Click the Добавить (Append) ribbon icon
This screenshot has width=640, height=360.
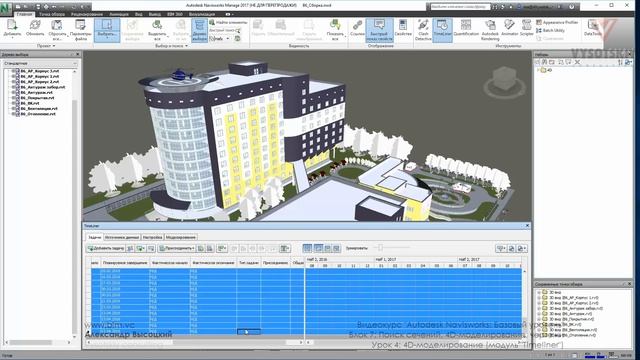[12, 29]
